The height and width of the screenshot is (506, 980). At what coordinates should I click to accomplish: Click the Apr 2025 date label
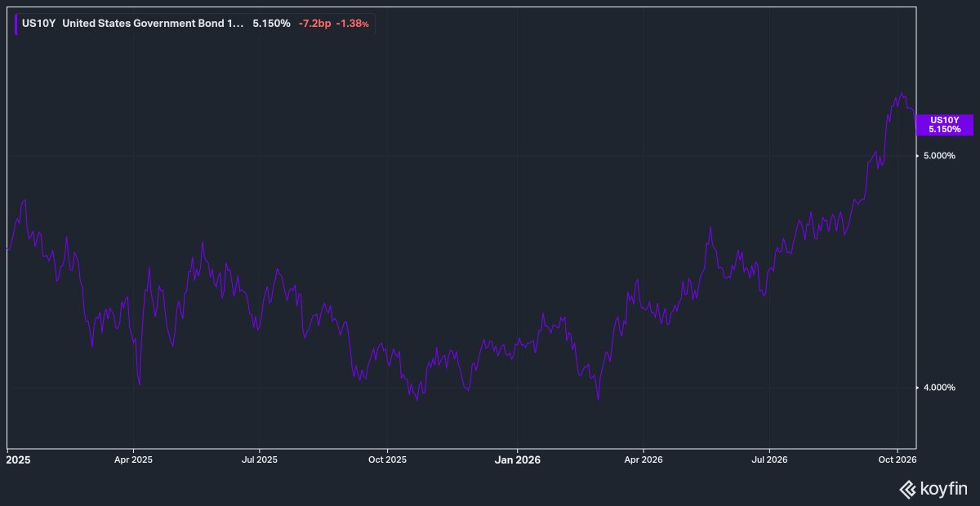[133, 459]
